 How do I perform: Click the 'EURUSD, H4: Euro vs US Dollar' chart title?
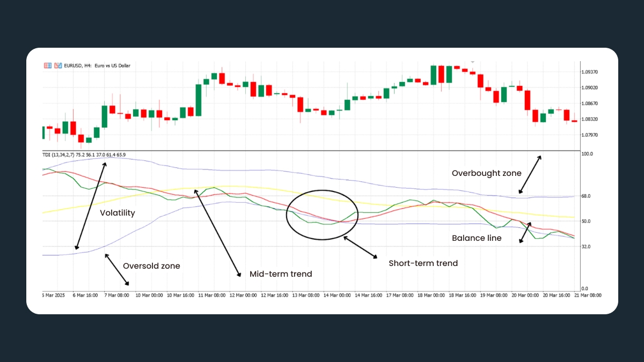[97, 65]
